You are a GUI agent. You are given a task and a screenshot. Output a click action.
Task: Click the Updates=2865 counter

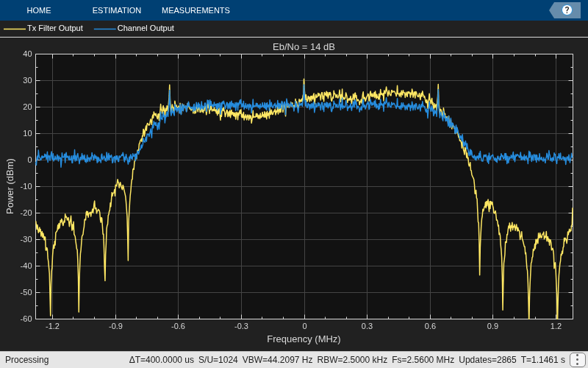click(x=487, y=360)
